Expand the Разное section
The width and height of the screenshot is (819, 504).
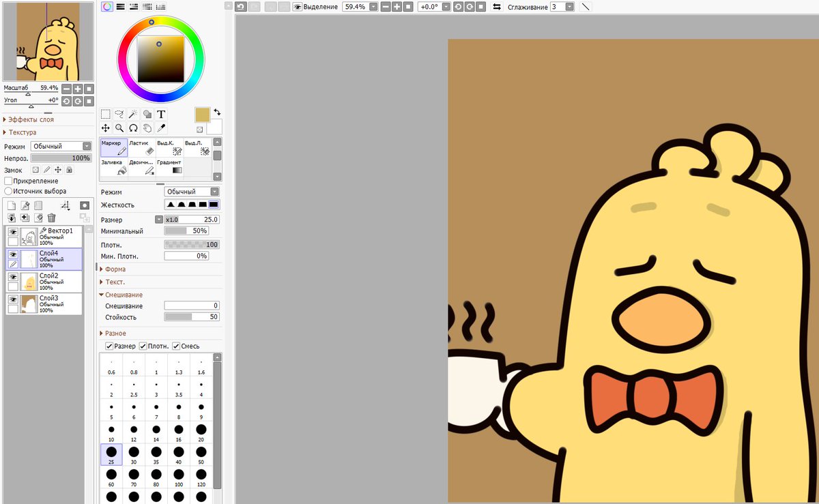click(x=115, y=333)
